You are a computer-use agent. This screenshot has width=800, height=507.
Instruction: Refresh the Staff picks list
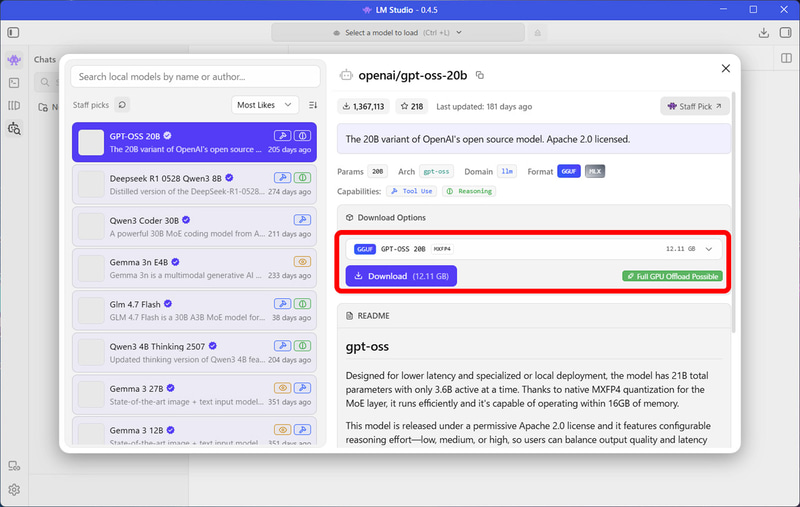(122, 105)
